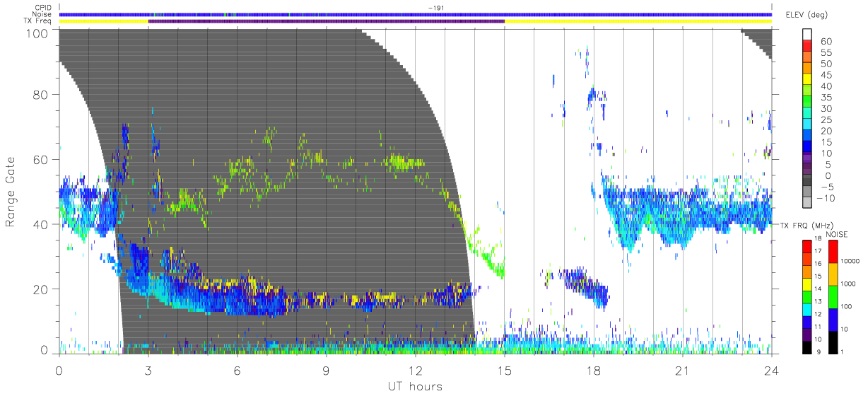Screen dimensions: 868x401
Task: Click the 1 label on NOISE colorbar
Action: click(843, 351)
